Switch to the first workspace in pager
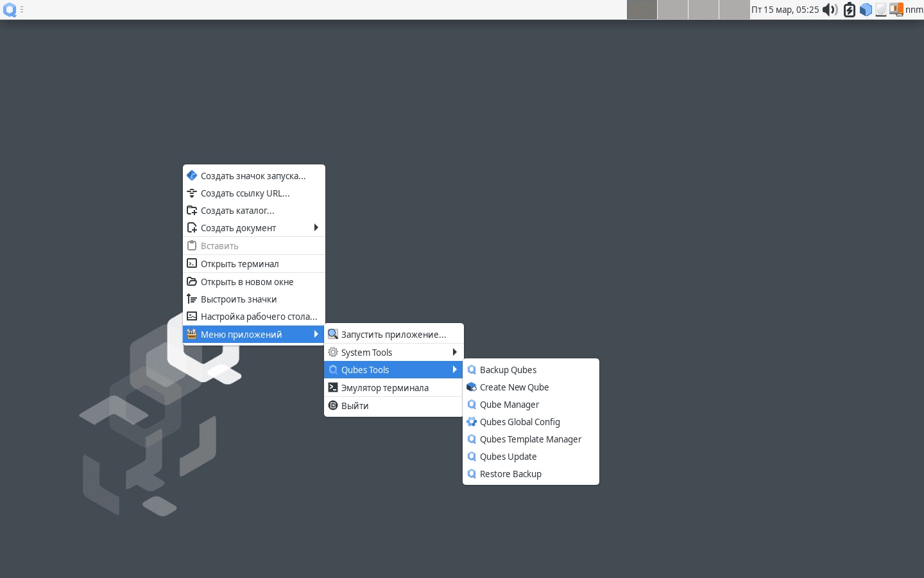This screenshot has height=578, width=924. pyautogui.click(x=642, y=10)
